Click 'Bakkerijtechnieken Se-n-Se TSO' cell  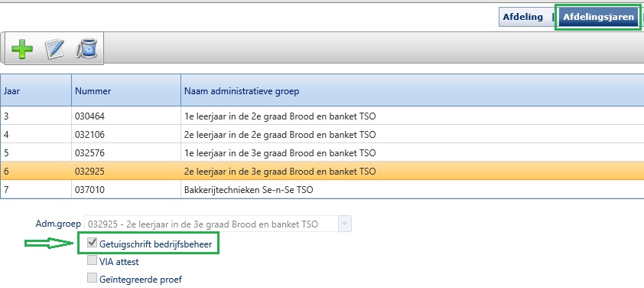pyautogui.click(x=412, y=190)
